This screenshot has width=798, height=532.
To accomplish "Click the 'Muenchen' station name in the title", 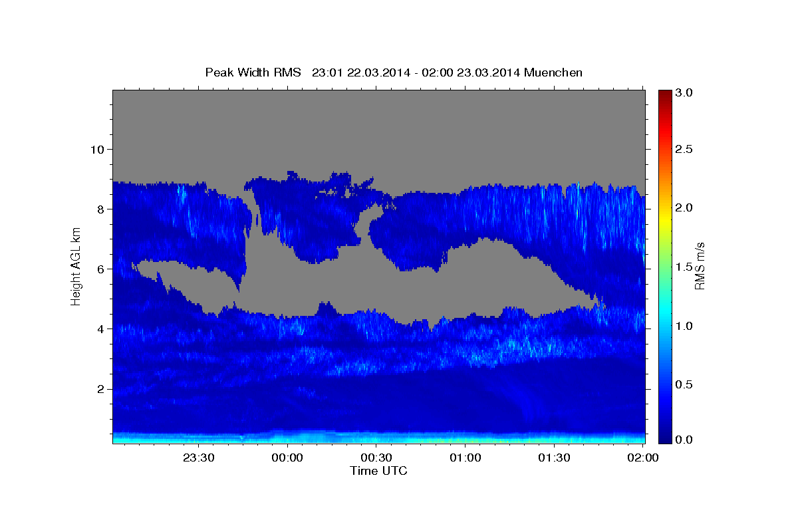I will [x=553, y=72].
